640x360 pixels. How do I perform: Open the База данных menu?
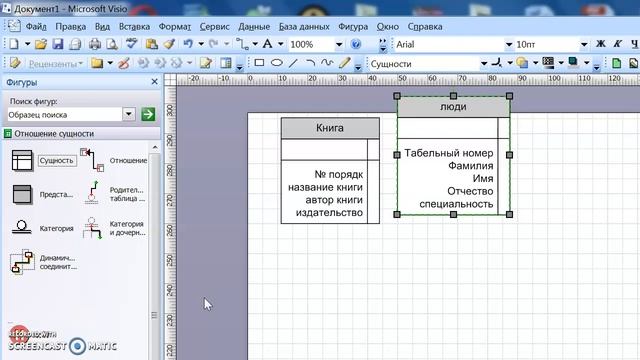[304, 27]
